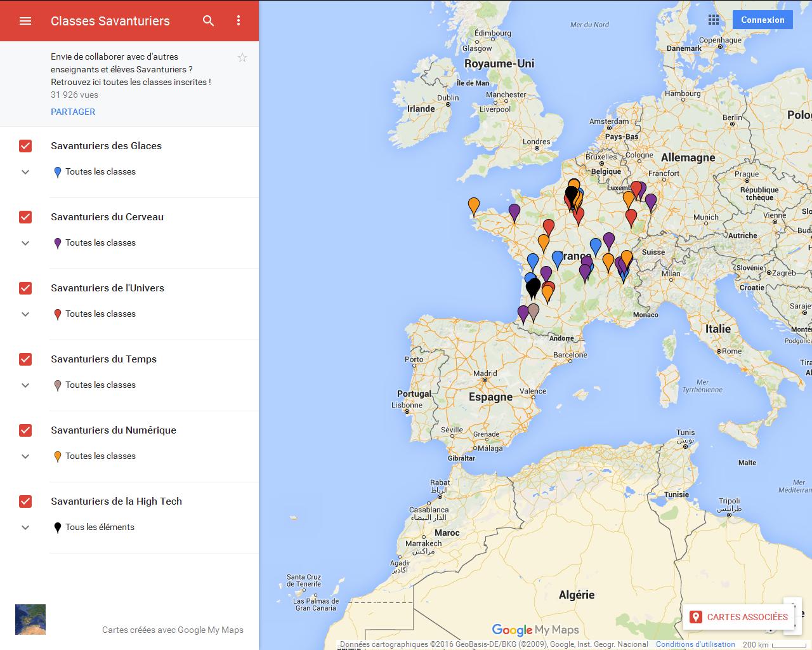This screenshot has width=812, height=650.
Task: Select the brown map pin near the Pyrenees
Action: point(534,312)
